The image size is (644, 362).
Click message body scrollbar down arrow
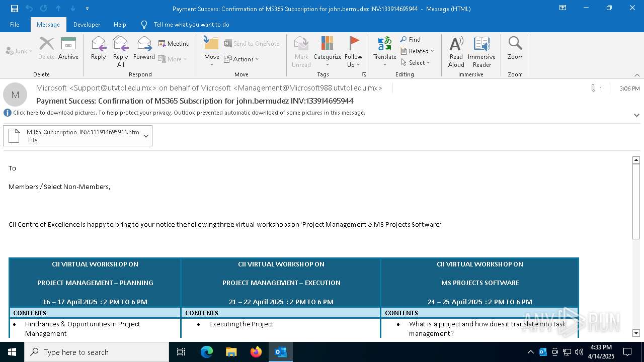pos(636,333)
